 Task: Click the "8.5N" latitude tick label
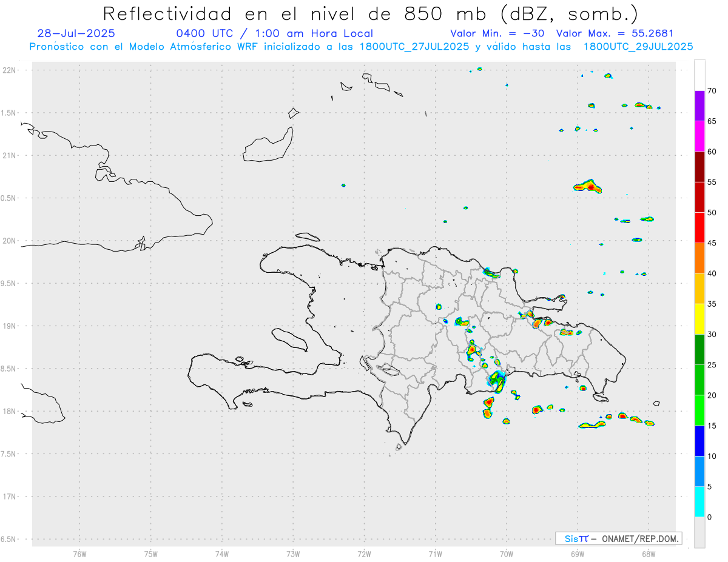tap(9, 369)
